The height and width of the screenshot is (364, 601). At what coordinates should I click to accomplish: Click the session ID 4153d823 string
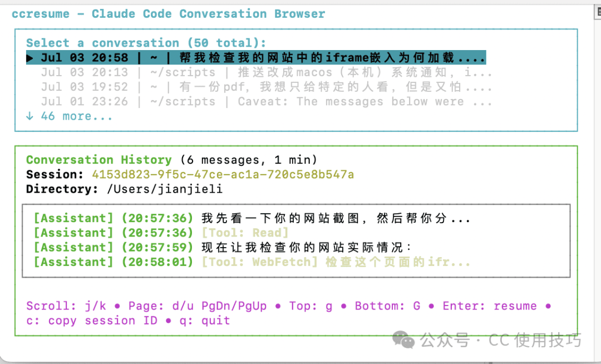point(223,175)
